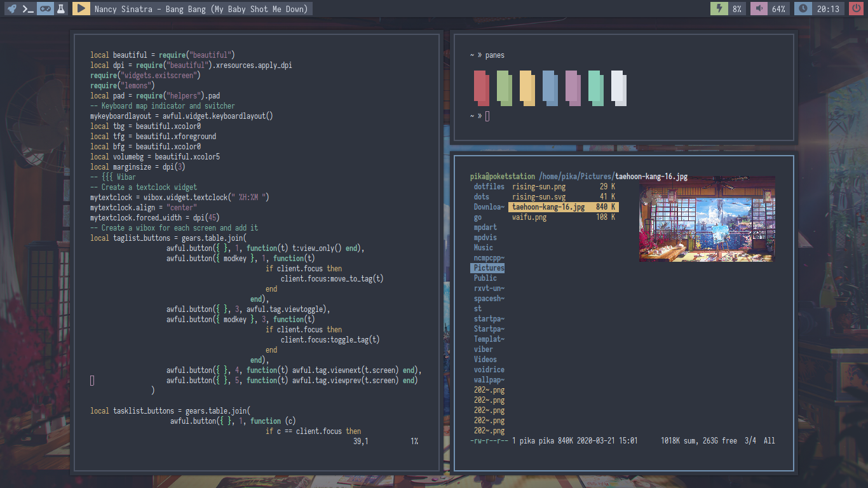868x488 pixels.
Task: Click the yellow play button in the top bar
Action: coord(81,9)
